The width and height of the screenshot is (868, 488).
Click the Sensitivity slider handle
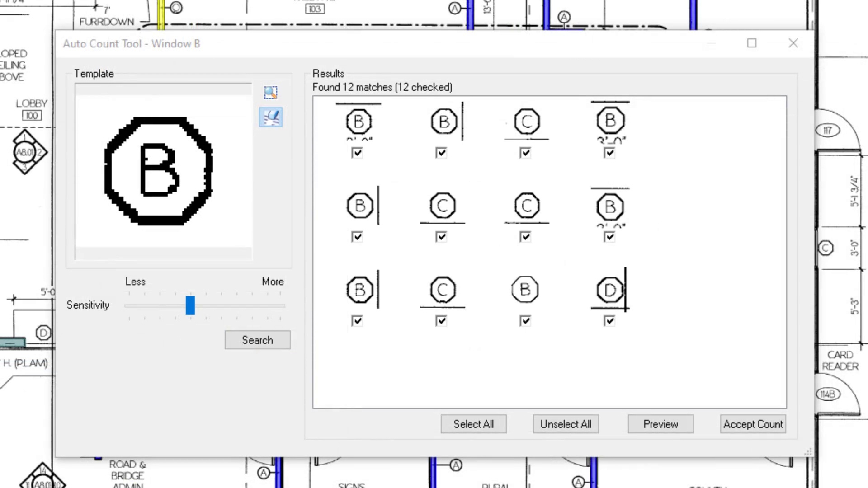pyautogui.click(x=190, y=305)
